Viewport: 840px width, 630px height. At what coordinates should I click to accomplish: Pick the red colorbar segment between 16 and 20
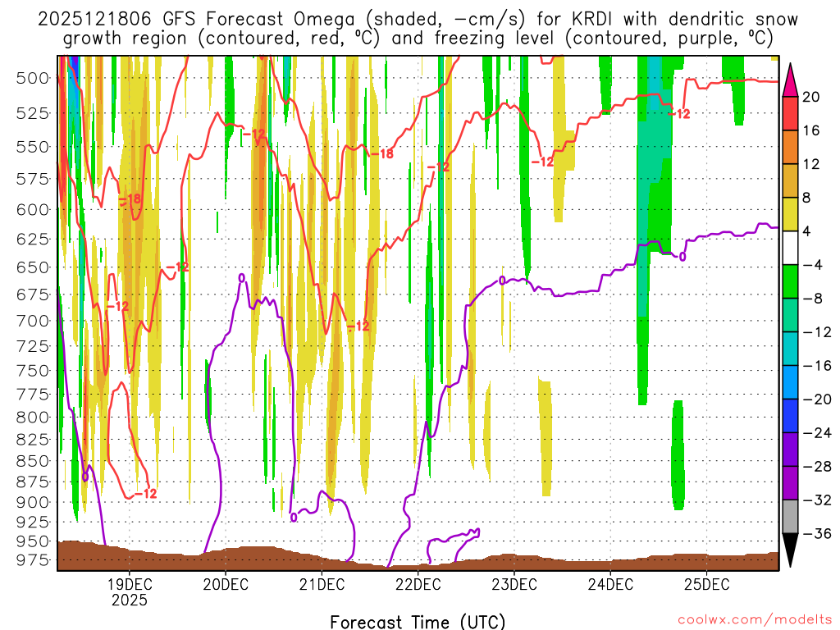790,113
